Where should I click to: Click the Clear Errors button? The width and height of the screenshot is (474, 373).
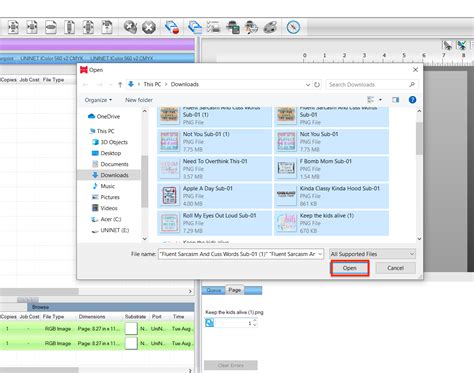pos(231,365)
